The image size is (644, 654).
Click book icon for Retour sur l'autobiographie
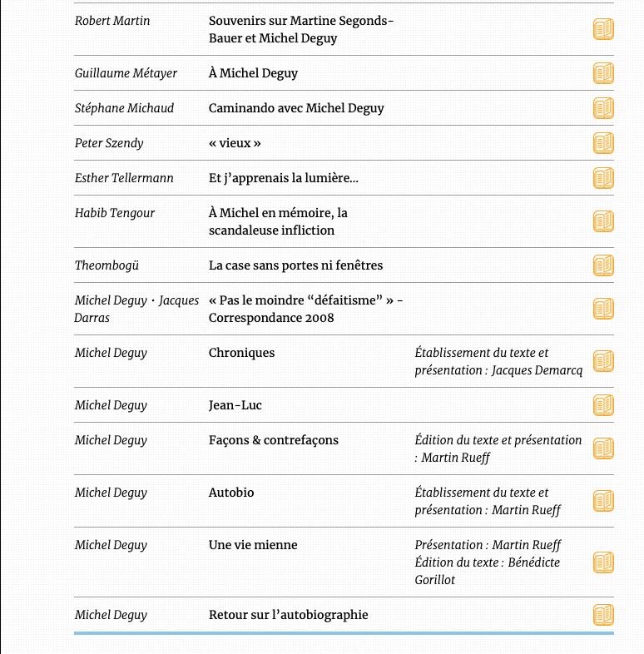pos(603,615)
